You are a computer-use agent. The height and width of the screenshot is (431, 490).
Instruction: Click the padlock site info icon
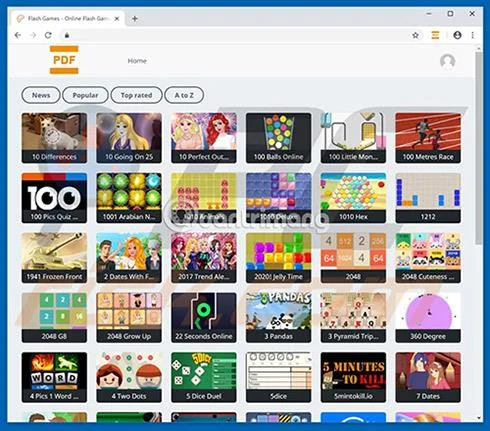point(67,35)
